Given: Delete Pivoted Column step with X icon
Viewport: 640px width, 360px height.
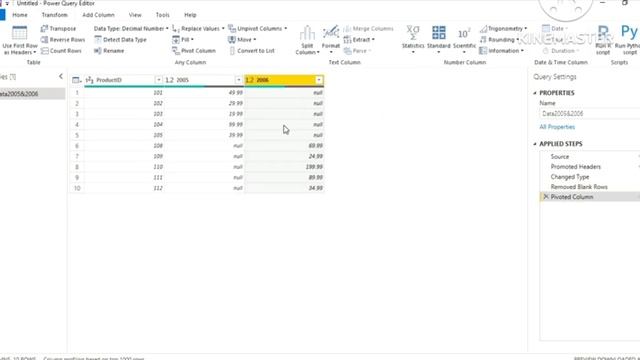Looking at the screenshot, I should point(546,197).
